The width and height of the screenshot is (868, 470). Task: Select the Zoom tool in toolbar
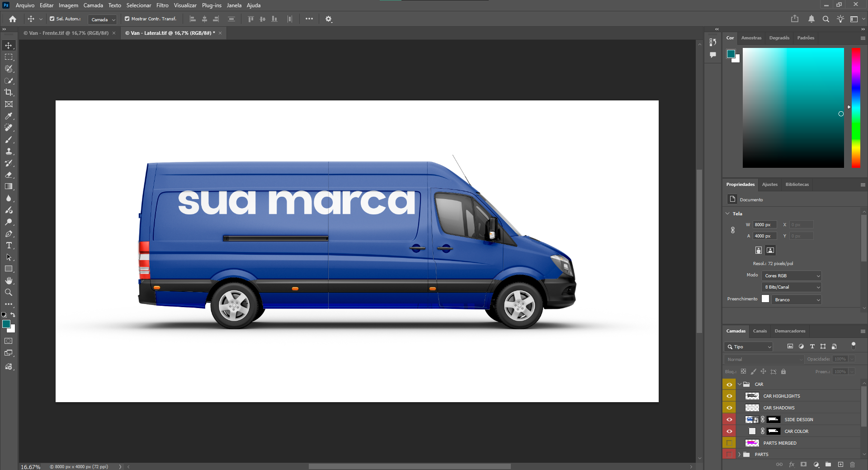pos(9,292)
